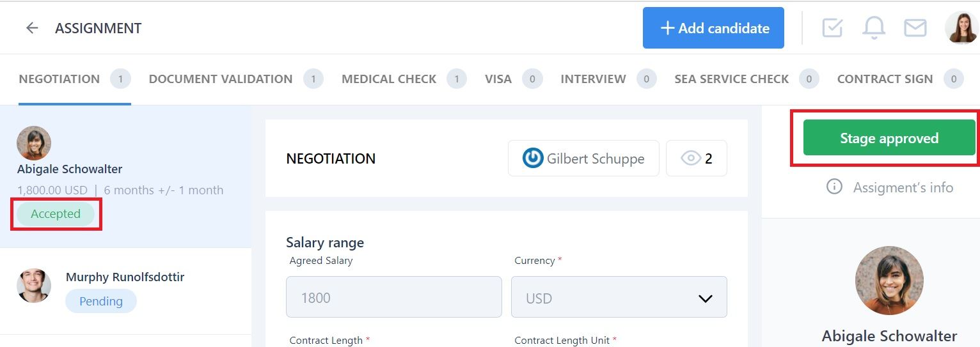The width and height of the screenshot is (980, 347).
Task: Open the user profile avatar in header
Action: tap(961, 27)
